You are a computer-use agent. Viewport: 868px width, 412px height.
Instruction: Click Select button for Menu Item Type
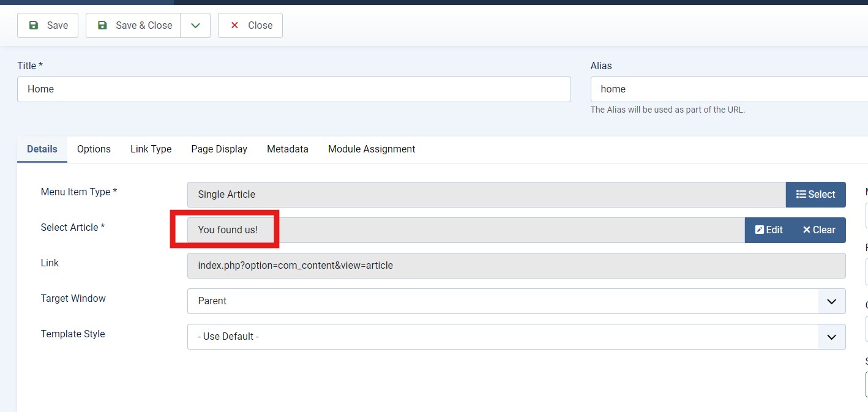(815, 195)
